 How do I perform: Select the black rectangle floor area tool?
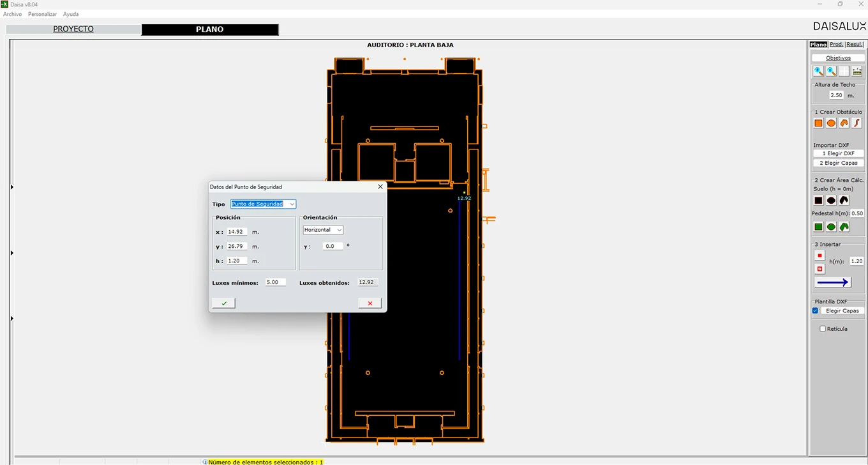tap(818, 200)
